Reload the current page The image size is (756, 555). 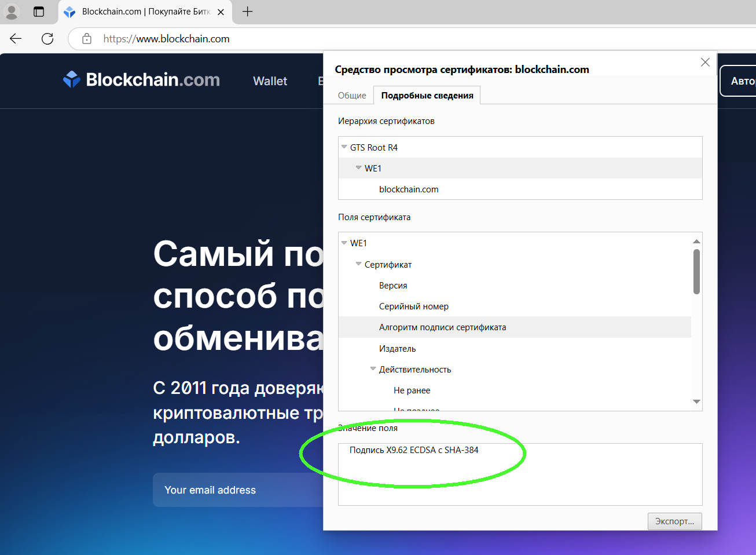47,39
